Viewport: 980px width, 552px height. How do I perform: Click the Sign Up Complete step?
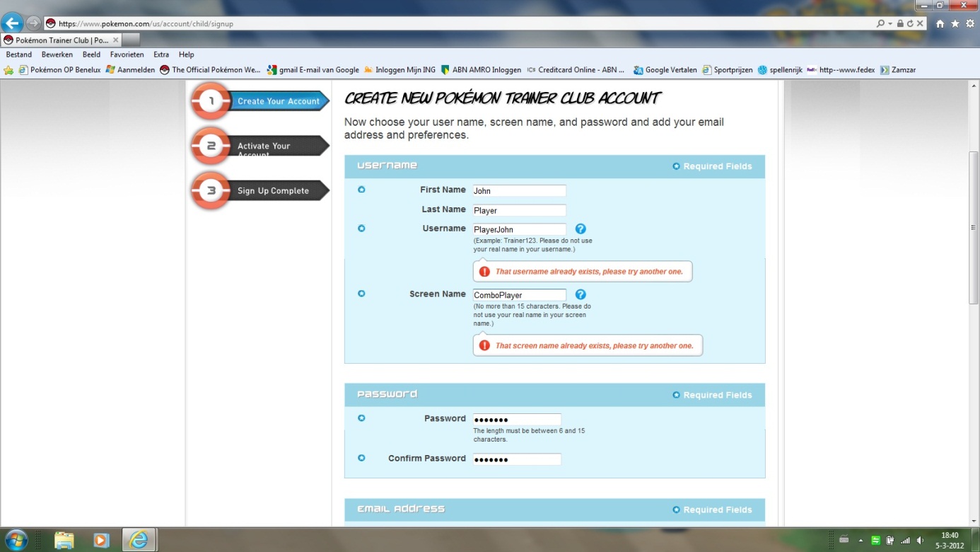(x=259, y=190)
